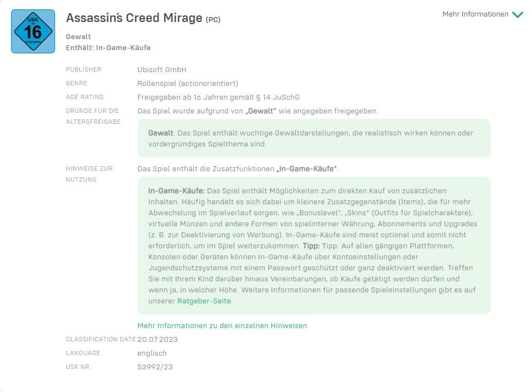The width and height of the screenshot is (532, 392).
Task: Click the green In-Game-Käufe explanation box
Action: click(314, 246)
